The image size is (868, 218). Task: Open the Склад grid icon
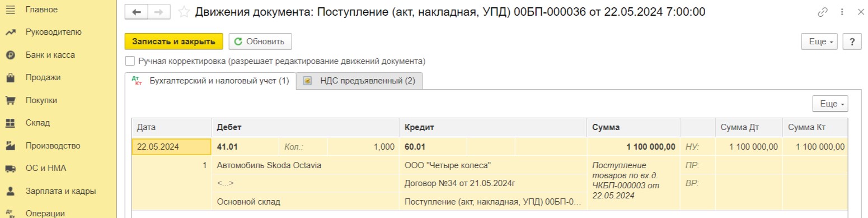click(10, 123)
